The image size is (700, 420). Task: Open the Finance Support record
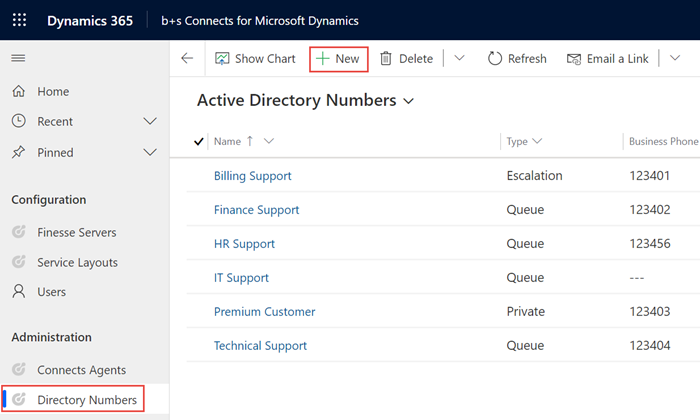tap(257, 210)
